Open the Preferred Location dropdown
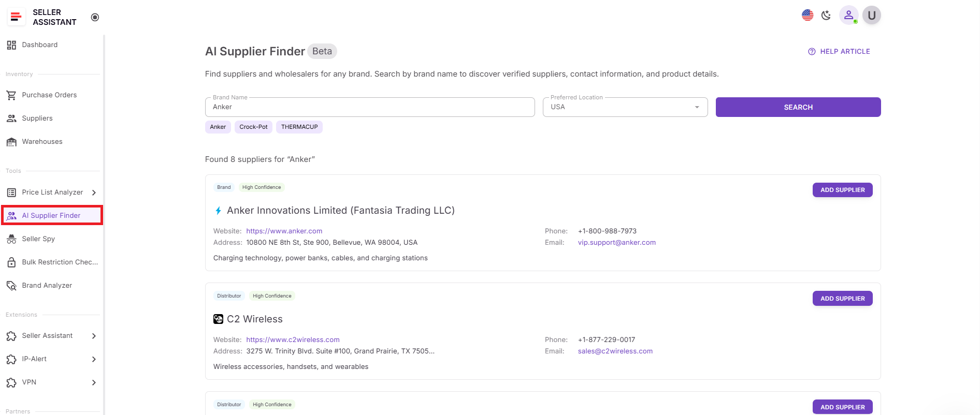This screenshot has width=980, height=415. pos(625,107)
